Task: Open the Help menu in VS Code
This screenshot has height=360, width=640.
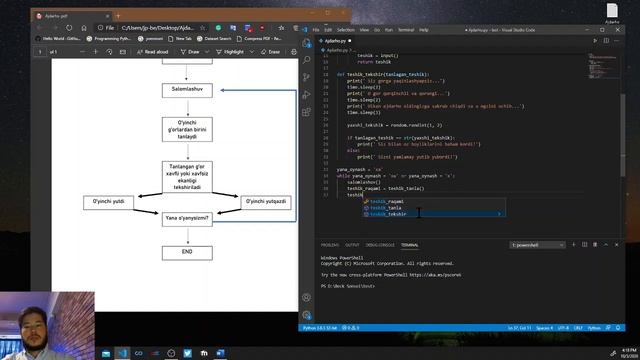Action: pyautogui.click(x=424, y=30)
